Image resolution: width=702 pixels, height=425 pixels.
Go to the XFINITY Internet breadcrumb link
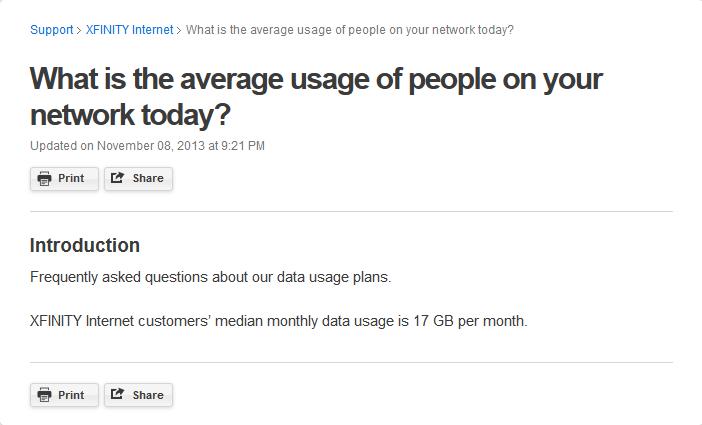[x=129, y=30]
